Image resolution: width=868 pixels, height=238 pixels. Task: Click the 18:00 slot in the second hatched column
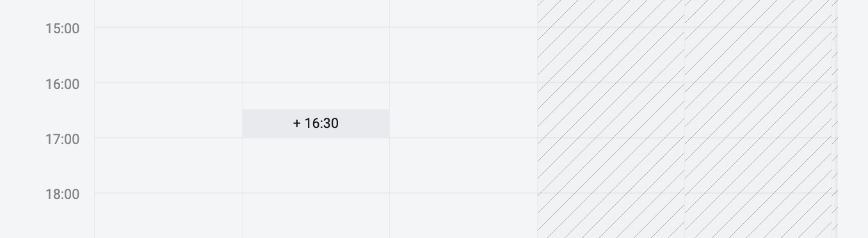click(x=759, y=216)
